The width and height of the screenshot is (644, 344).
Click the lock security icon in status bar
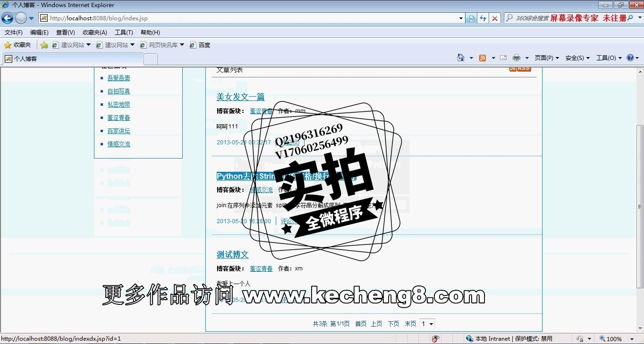(580, 339)
